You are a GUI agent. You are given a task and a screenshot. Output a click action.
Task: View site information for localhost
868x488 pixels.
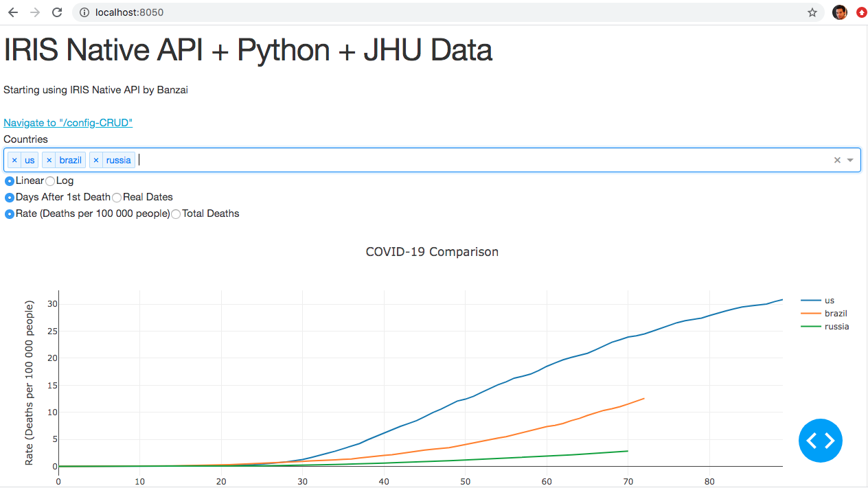click(x=84, y=12)
